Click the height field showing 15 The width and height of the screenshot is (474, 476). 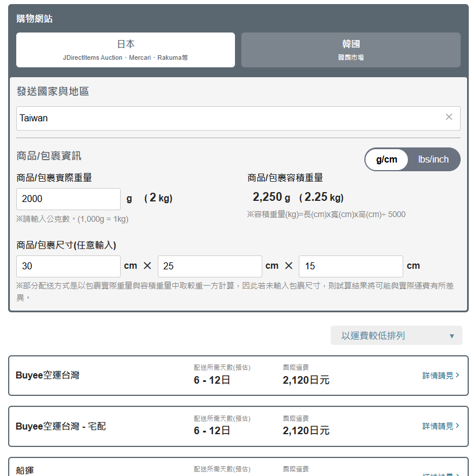point(350,266)
